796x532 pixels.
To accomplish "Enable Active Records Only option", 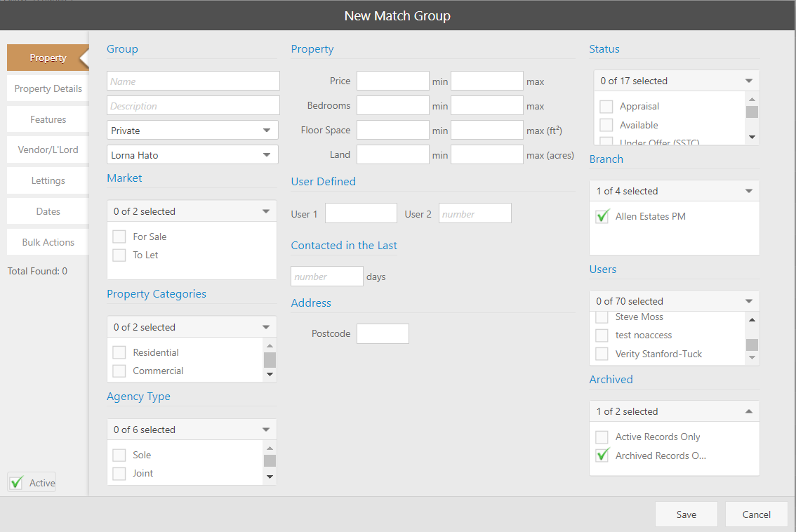I will point(602,437).
